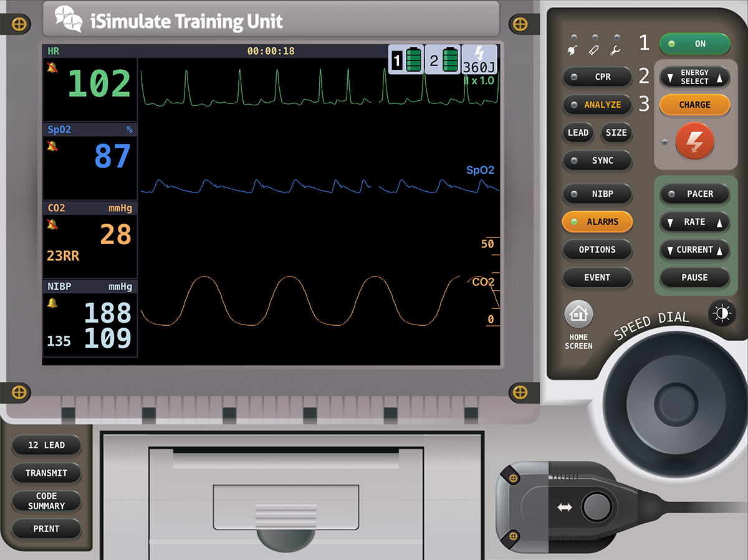Image resolution: width=748 pixels, height=560 pixels.
Task: Decrease pacing RATE with down arrow
Action: (670, 222)
